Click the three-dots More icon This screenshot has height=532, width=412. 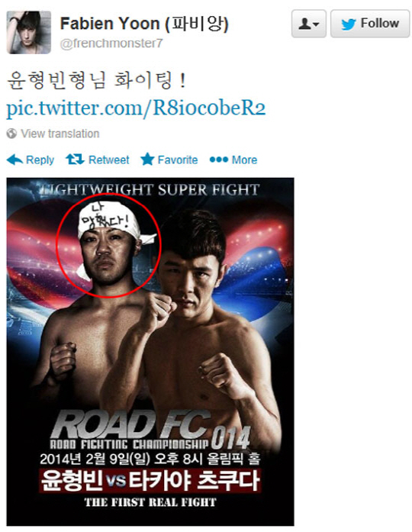(x=219, y=160)
